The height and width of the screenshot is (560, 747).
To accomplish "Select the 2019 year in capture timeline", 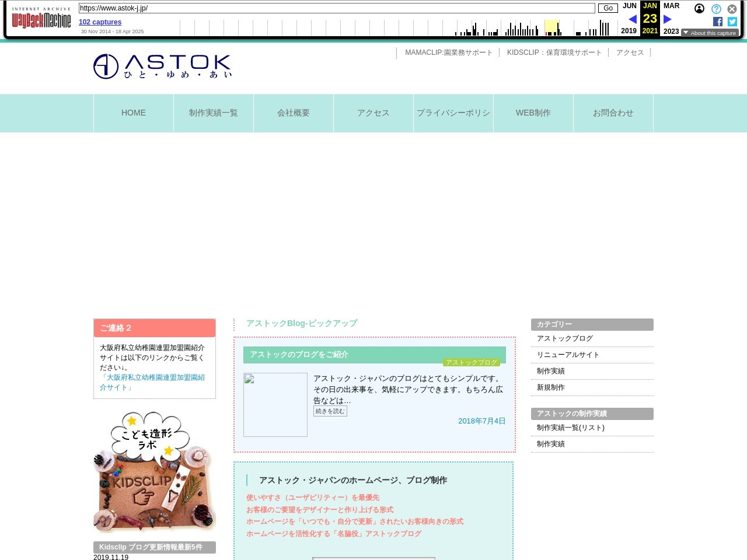I will tap(629, 31).
